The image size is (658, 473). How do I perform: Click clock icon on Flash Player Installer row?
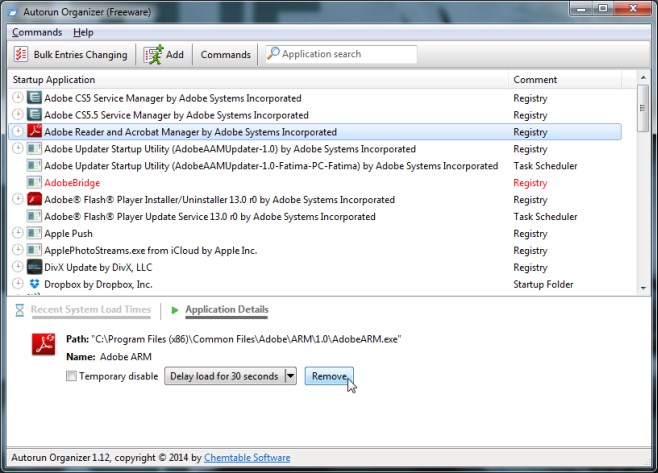(17, 199)
